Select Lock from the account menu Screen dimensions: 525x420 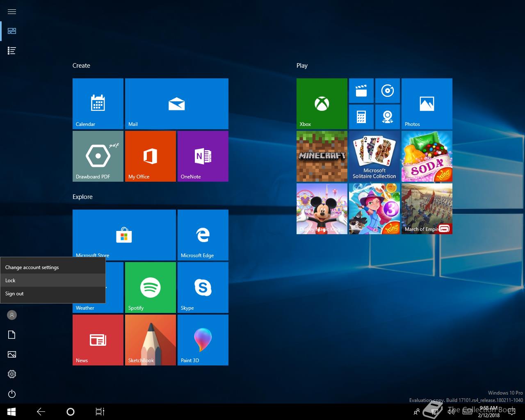tap(52, 281)
